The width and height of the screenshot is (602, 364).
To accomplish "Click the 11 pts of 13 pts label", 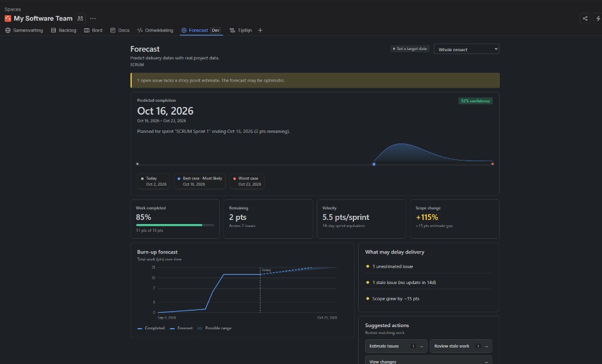I will (149, 231).
